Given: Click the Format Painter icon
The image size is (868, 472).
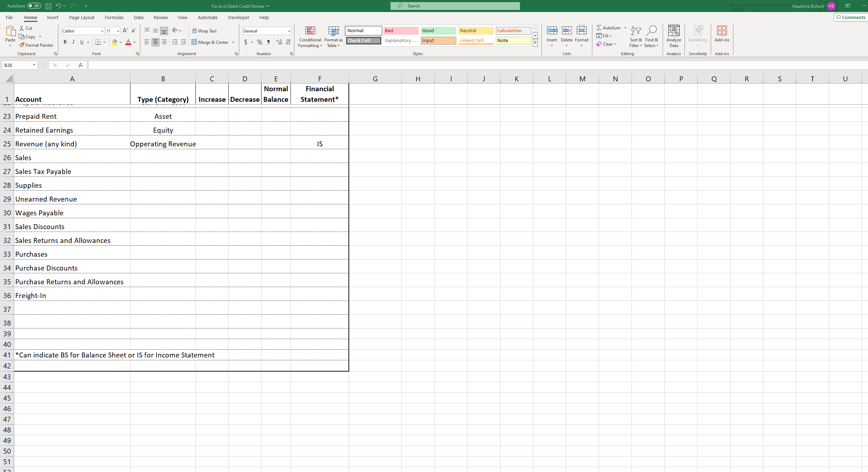Looking at the screenshot, I should (x=22, y=45).
